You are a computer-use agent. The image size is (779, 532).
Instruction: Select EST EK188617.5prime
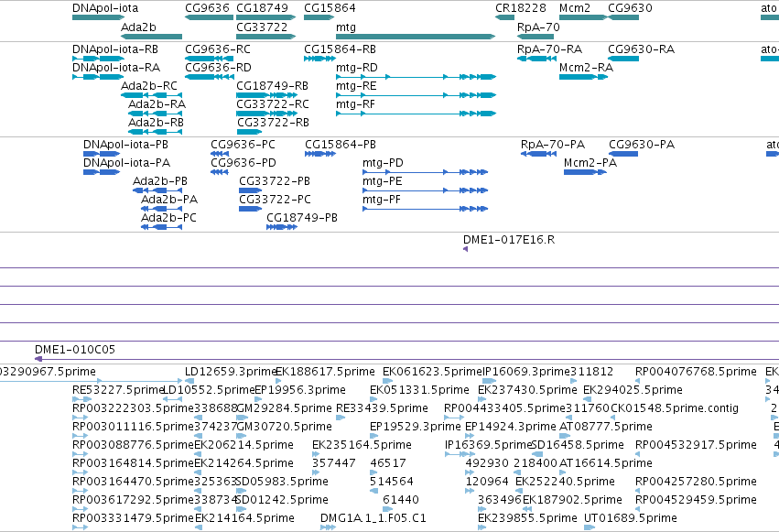(278, 382)
